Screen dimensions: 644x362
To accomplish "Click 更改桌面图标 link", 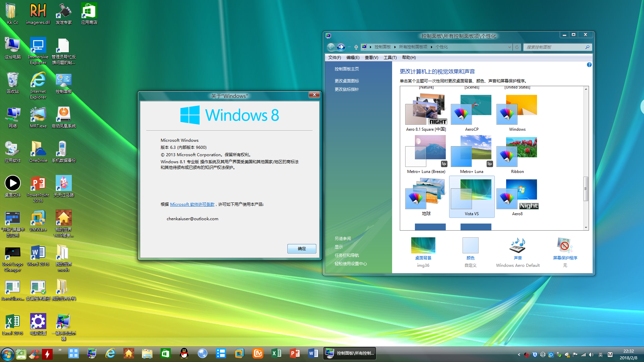I will (x=346, y=81).
